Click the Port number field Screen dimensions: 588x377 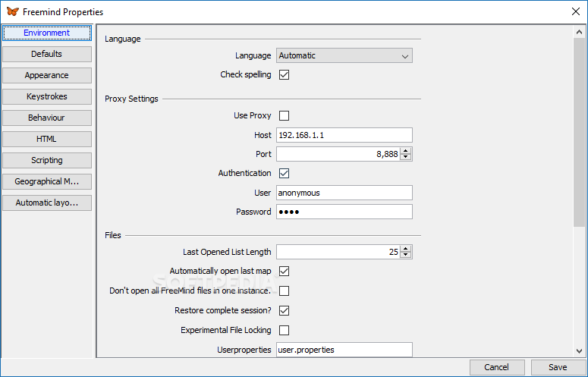click(x=338, y=154)
